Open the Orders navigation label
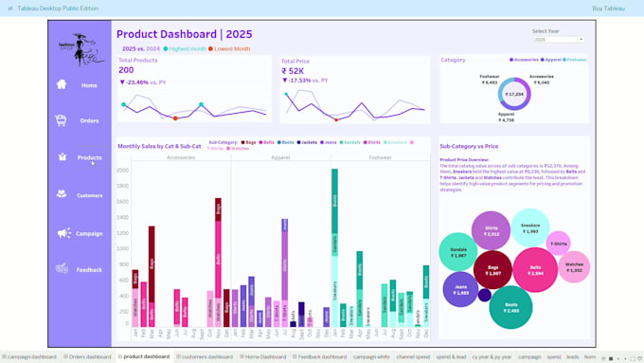644x363 pixels. [89, 121]
